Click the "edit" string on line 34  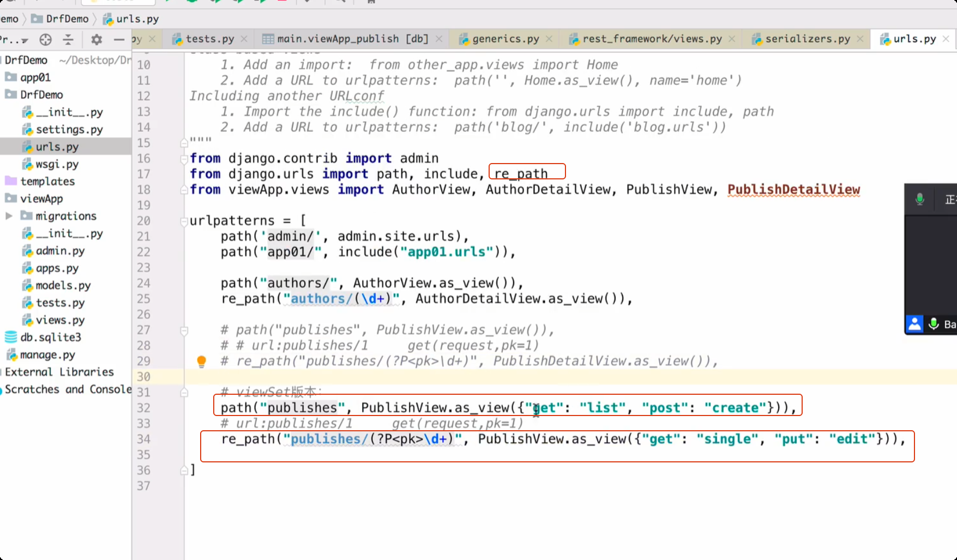click(x=852, y=439)
